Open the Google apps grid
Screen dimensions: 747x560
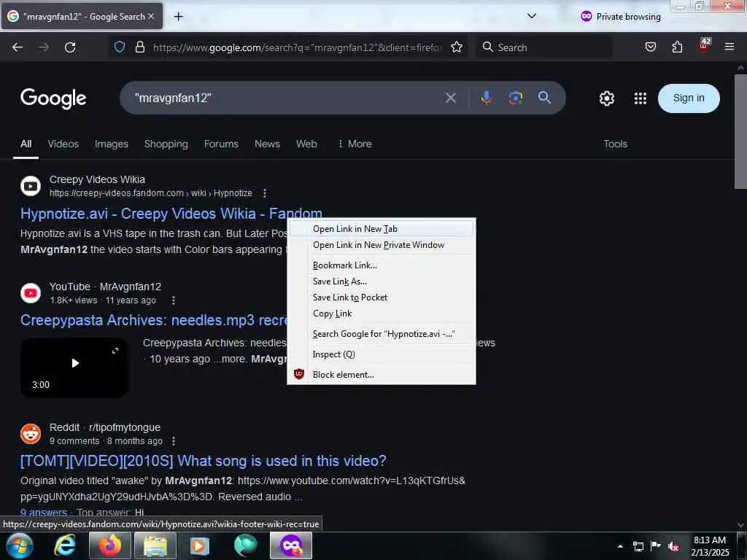tap(640, 98)
